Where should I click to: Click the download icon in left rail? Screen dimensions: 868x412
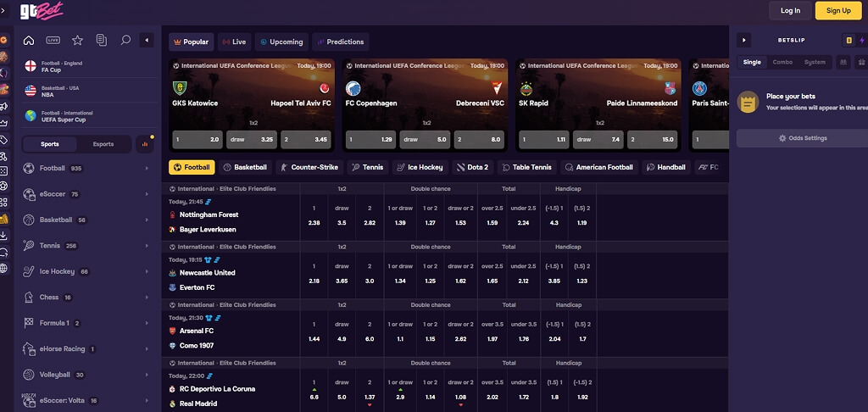click(4, 236)
